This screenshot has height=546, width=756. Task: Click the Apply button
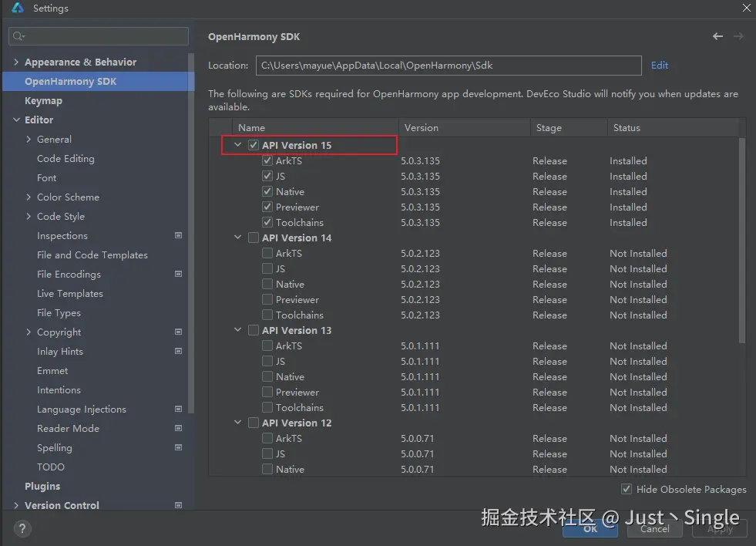pos(720,528)
